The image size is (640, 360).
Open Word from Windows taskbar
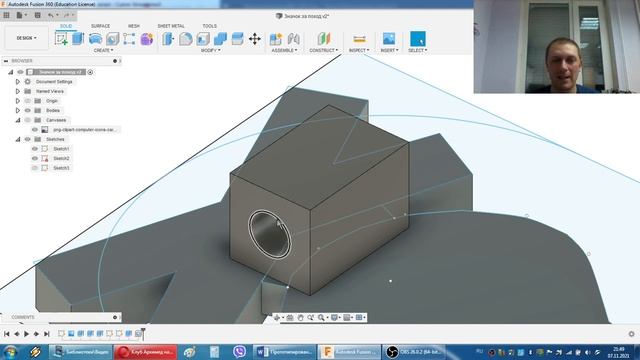pyautogui.click(x=284, y=352)
